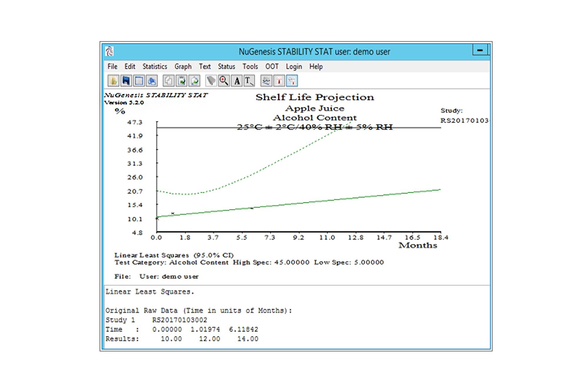
Task: Click the red T text view icon
Action: click(x=279, y=81)
